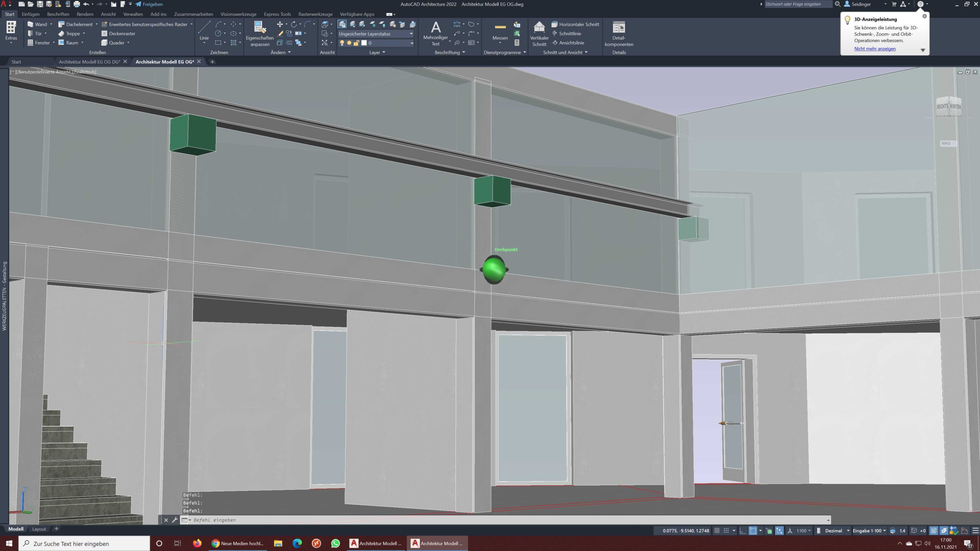Toggle snap mode in status bar
The height and width of the screenshot is (551, 980).
726,531
